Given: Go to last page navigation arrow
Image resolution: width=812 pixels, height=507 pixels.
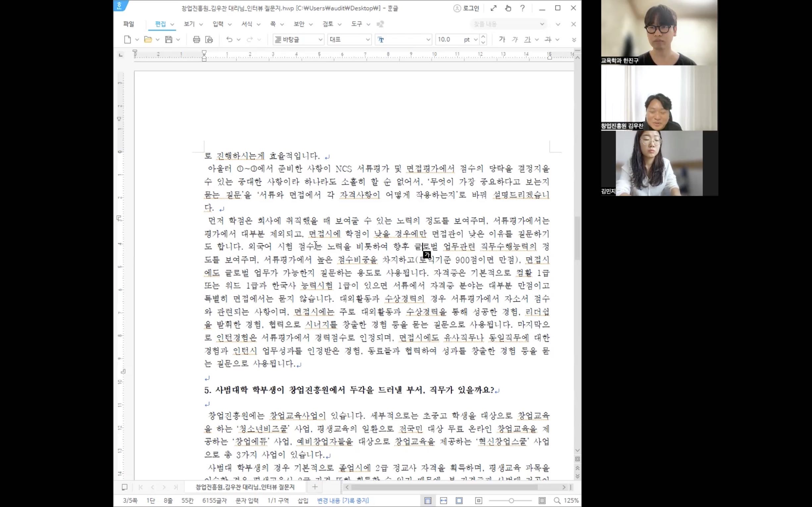Looking at the screenshot, I should point(176,487).
